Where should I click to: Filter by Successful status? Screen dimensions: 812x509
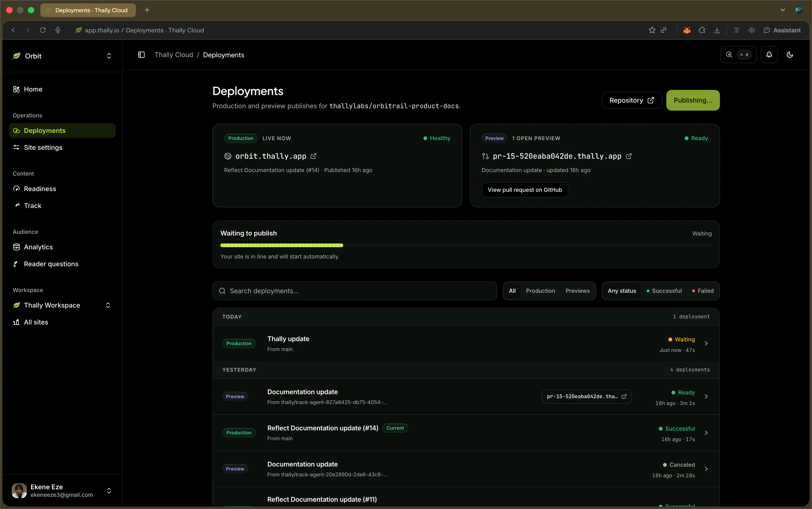(664, 291)
